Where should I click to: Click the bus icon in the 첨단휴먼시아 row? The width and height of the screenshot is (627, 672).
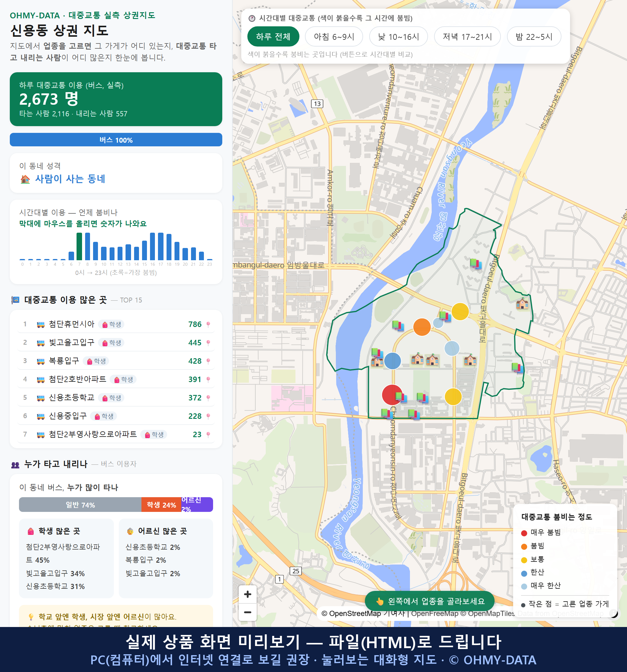coord(40,325)
